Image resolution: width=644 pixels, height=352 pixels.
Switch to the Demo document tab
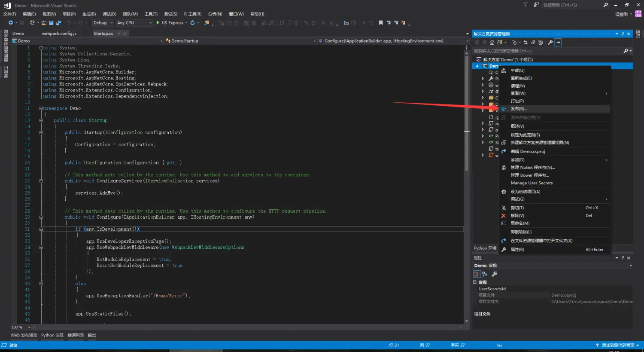18,34
